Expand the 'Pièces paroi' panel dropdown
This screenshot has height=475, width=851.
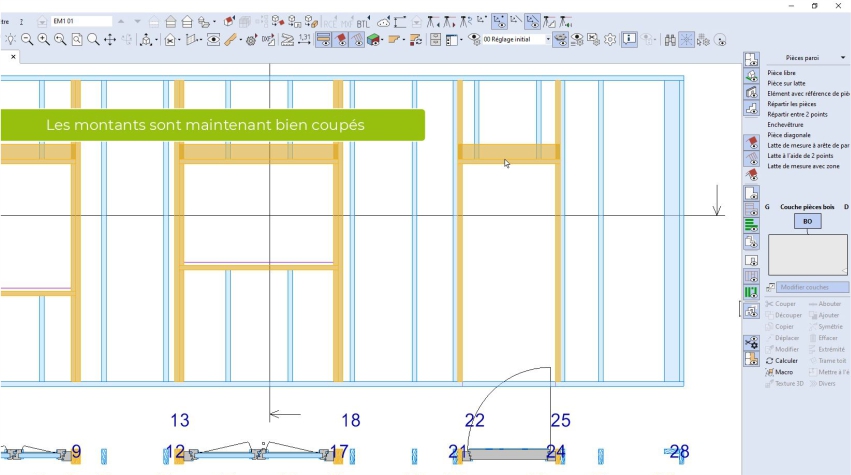click(845, 59)
